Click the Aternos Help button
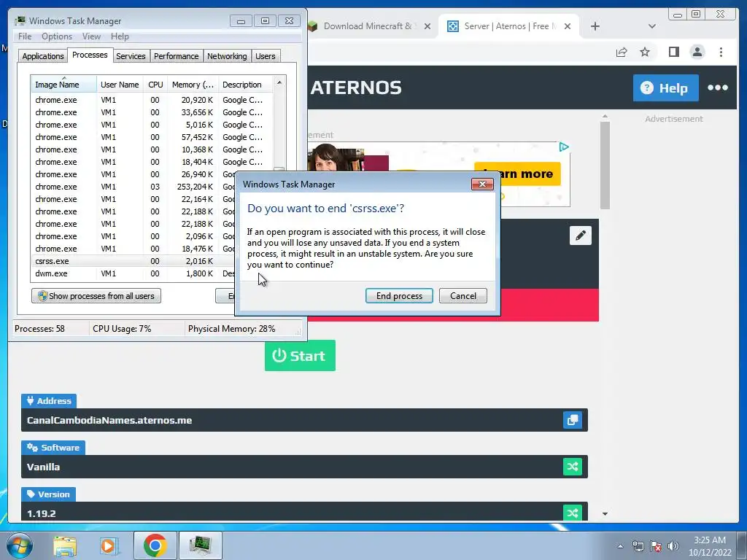747x560 pixels. [665, 87]
